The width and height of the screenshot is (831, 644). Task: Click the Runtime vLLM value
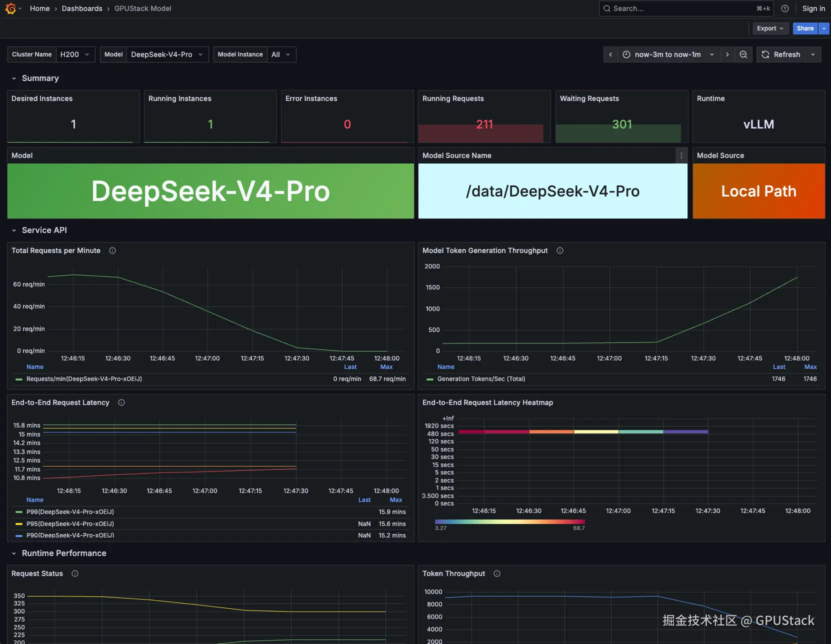pyautogui.click(x=759, y=124)
